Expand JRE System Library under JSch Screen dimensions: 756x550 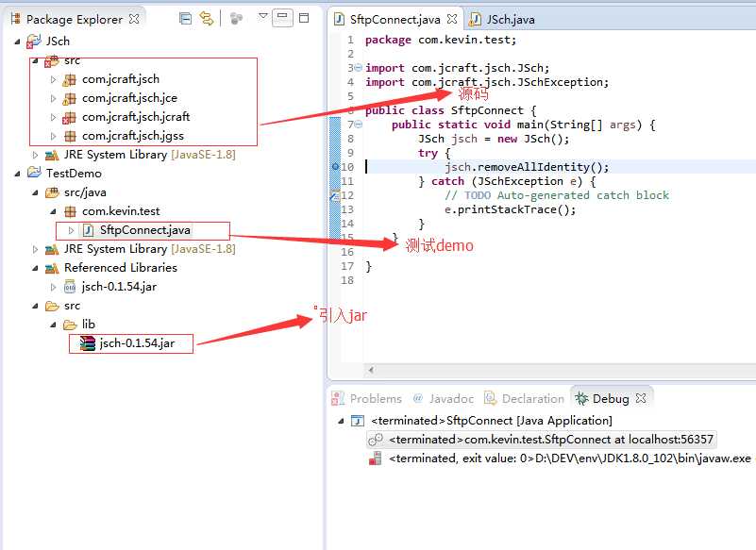point(35,155)
